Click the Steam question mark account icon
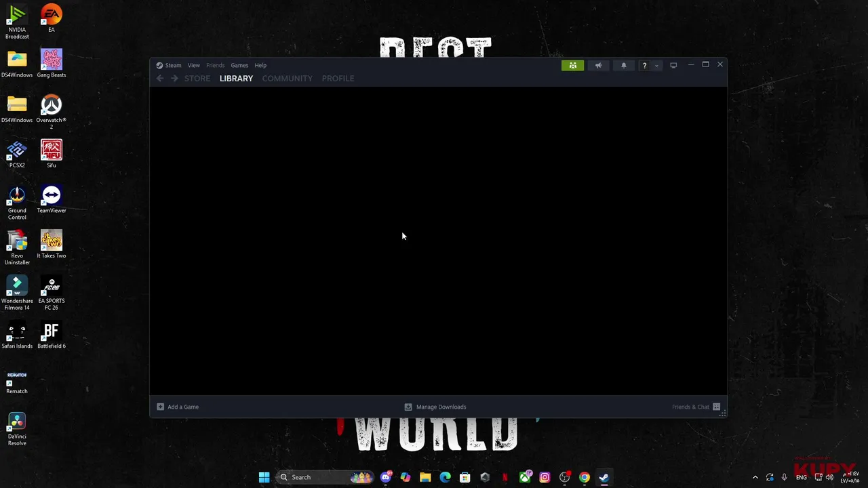Screen dimensions: 868x488 [x=644, y=65]
